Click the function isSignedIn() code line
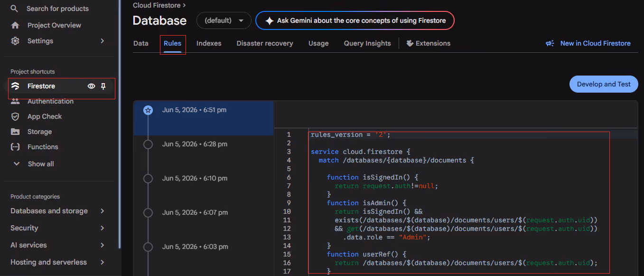The height and width of the screenshot is (276, 644). pyautogui.click(x=373, y=178)
